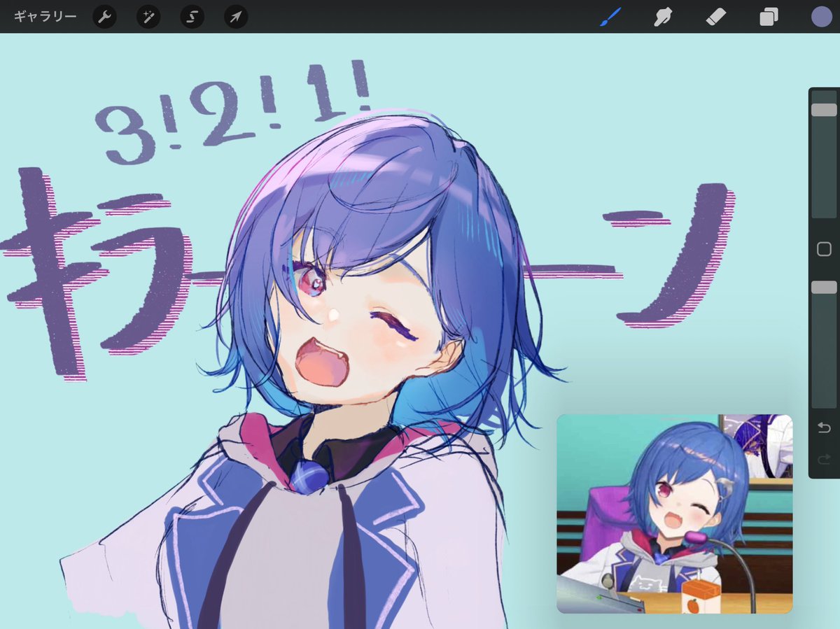This screenshot has width=840, height=629.
Task: Click the brush size slider handle
Action: pos(824,110)
